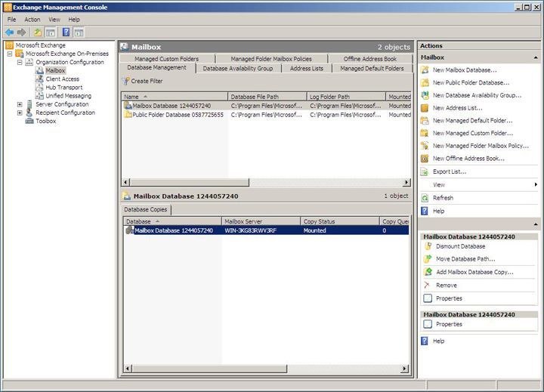Click the blue Help question-mark toolbar icon

point(66,32)
